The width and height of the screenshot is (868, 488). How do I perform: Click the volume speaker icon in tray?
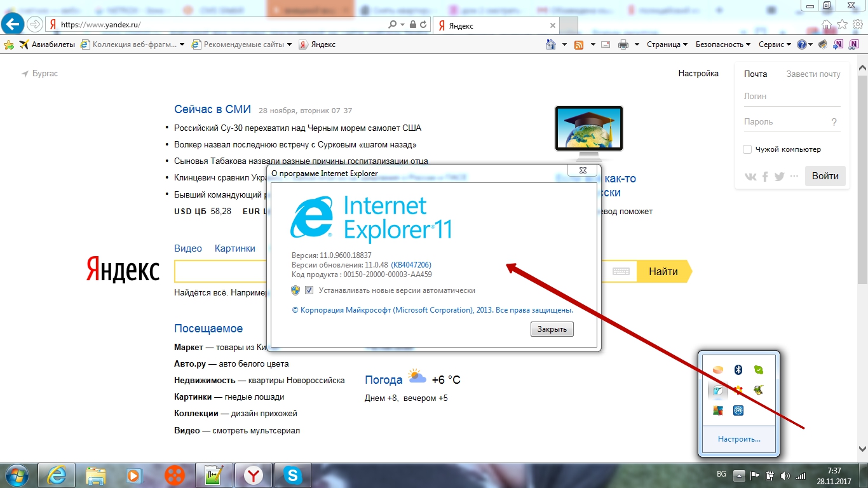[x=785, y=475]
